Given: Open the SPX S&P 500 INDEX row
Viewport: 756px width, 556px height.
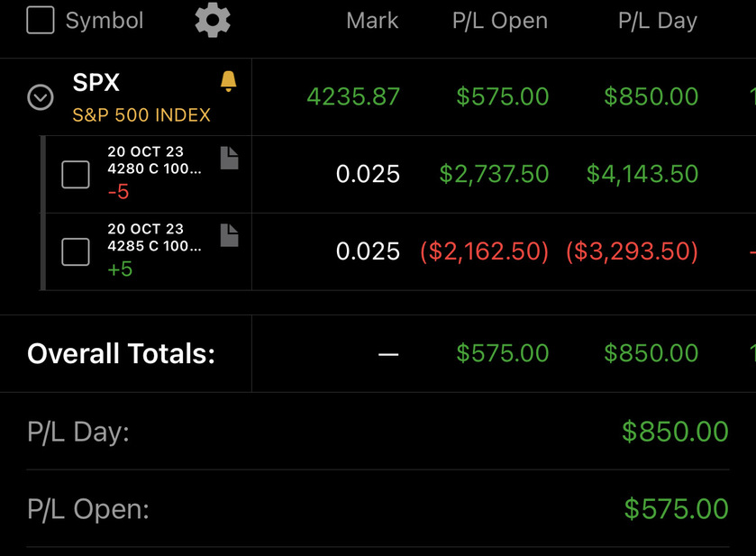Looking at the screenshot, I should coord(378,97).
